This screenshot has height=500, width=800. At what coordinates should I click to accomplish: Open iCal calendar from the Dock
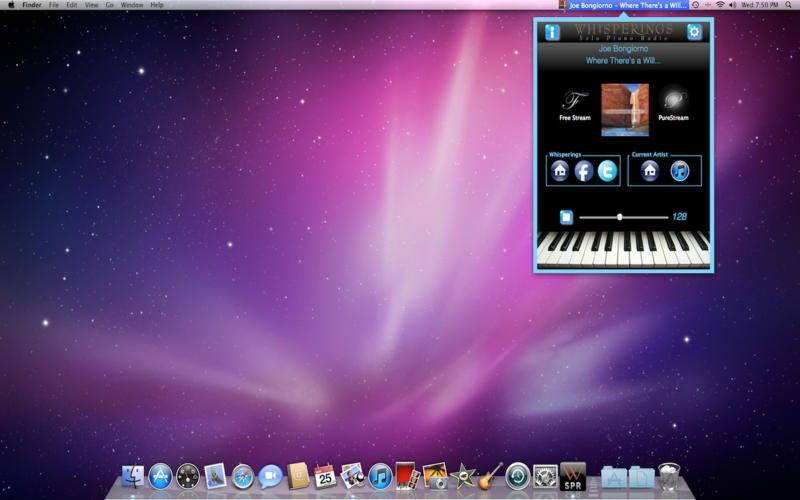[x=325, y=477]
